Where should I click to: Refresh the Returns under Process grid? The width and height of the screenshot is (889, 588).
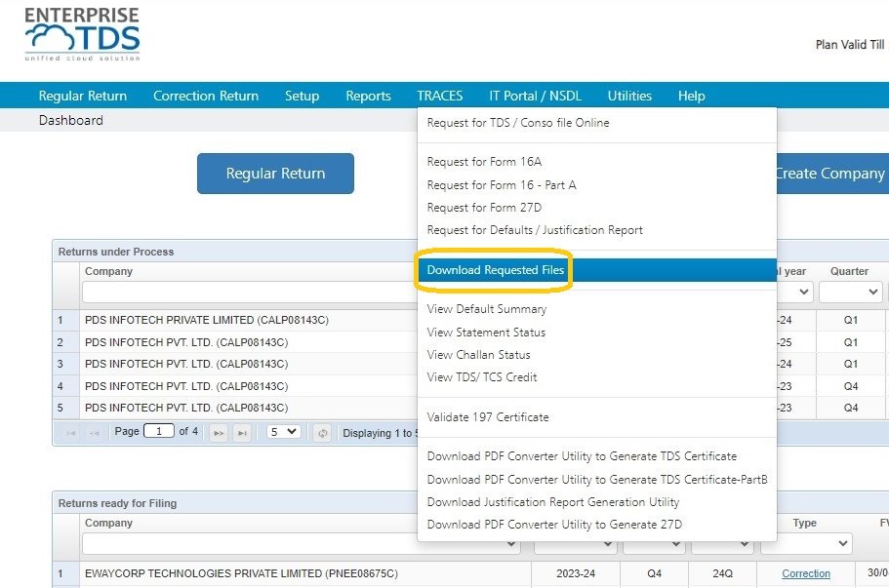pyautogui.click(x=322, y=433)
